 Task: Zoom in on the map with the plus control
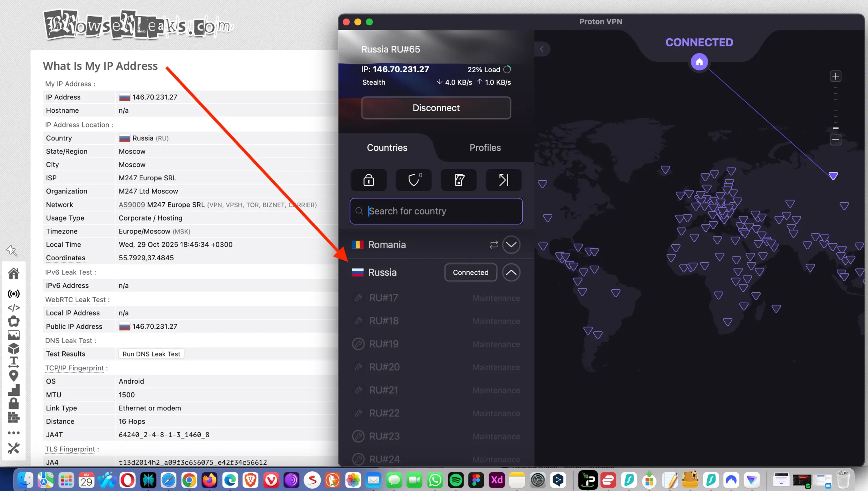coord(836,76)
